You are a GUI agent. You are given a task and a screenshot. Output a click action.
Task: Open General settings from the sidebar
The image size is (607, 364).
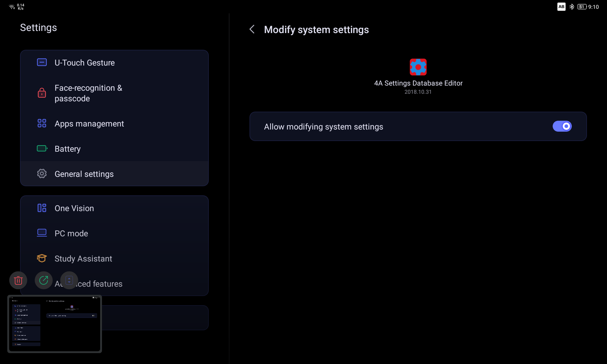84,174
